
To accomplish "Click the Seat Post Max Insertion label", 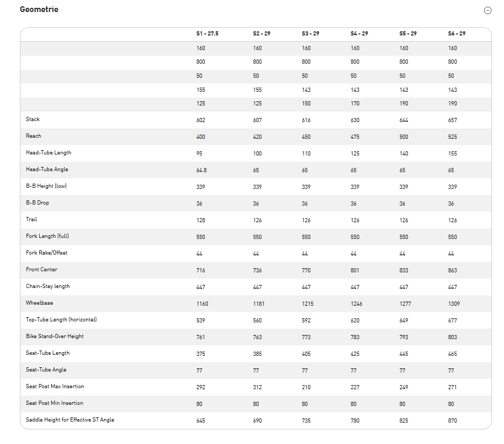I will [55, 387].
